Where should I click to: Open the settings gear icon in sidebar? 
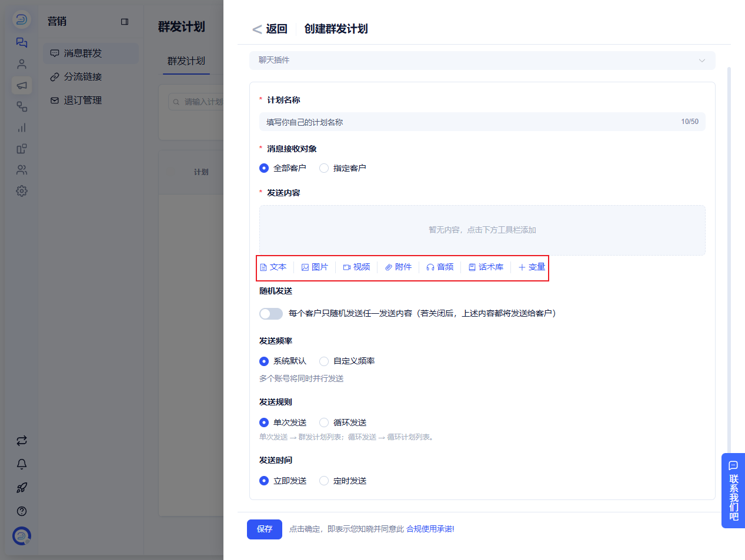point(22,191)
